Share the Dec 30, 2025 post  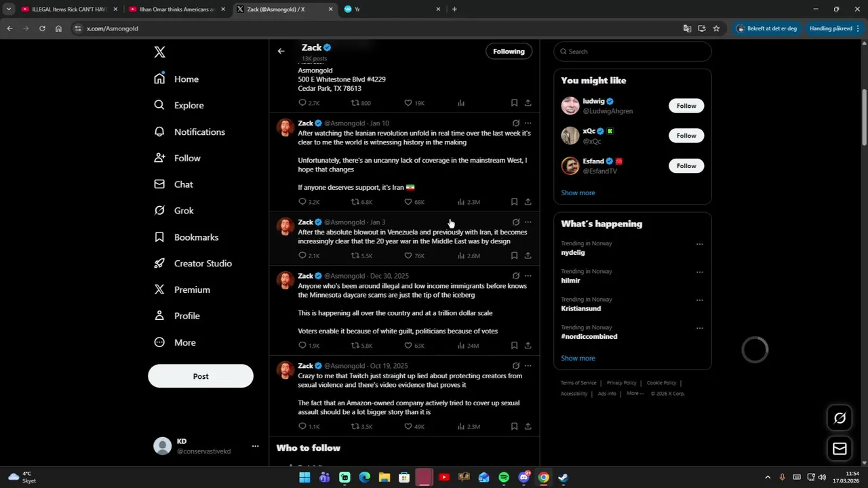528,346
